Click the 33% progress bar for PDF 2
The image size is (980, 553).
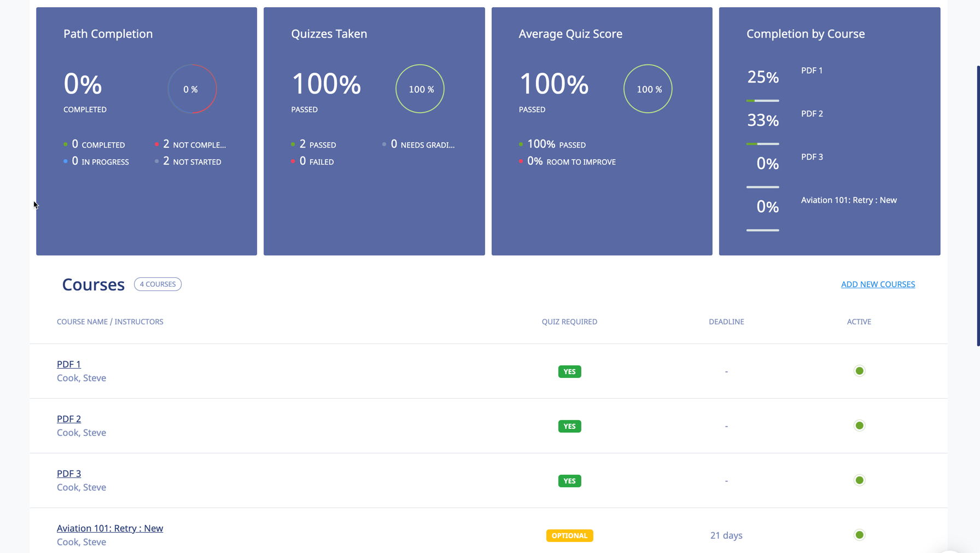click(x=762, y=144)
